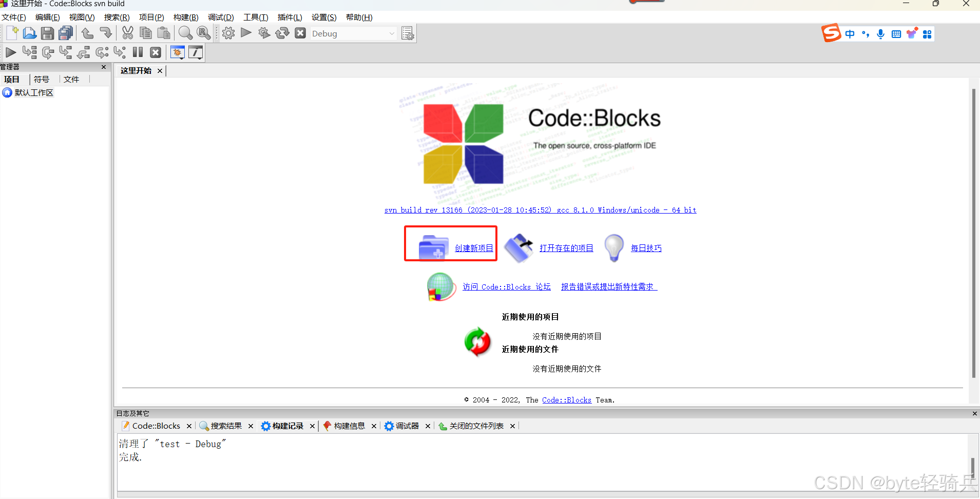980x499 pixels.
Task: Toggle Sogou input between Chinese and English
Action: (x=850, y=34)
